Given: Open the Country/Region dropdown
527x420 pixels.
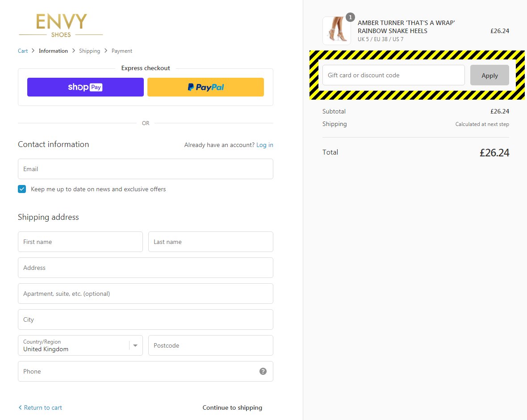Looking at the screenshot, I should (135, 345).
